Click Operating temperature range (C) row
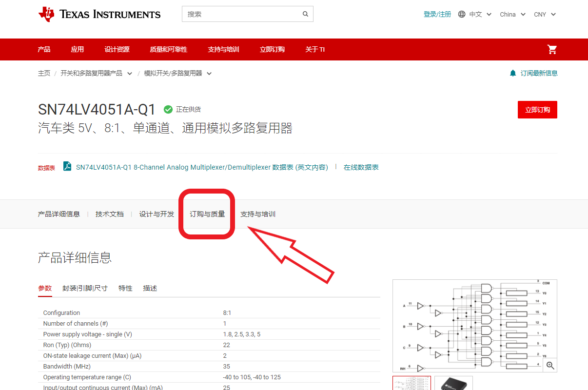The height and width of the screenshot is (390, 588). (x=209, y=377)
